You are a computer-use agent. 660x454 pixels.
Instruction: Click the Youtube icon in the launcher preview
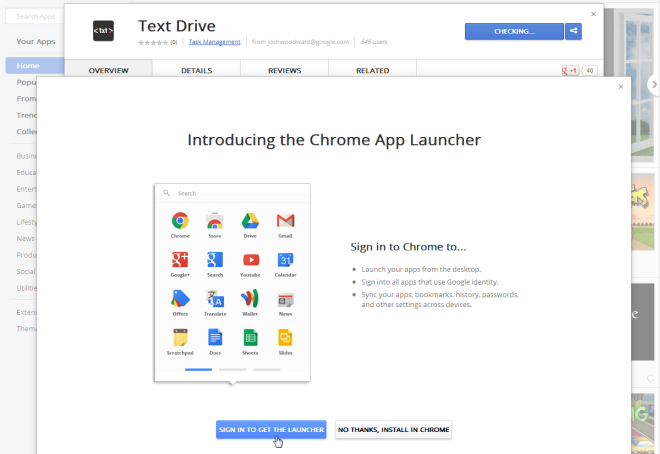click(x=251, y=260)
